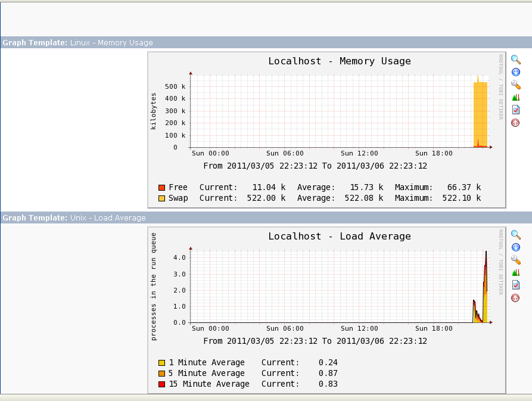Image resolution: width=532 pixels, height=401 pixels.
Task: Click the Free current value 11.04 k
Action: [269, 187]
